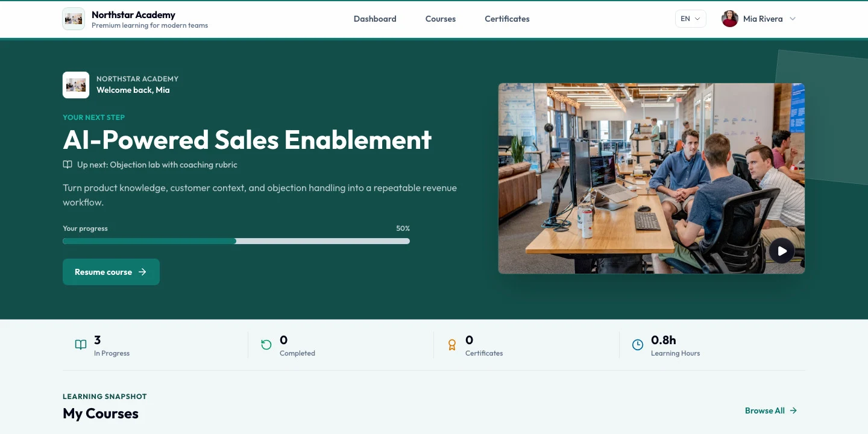This screenshot has width=868, height=434.
Task: Open the Courses nav item
Action: [441, 19]
